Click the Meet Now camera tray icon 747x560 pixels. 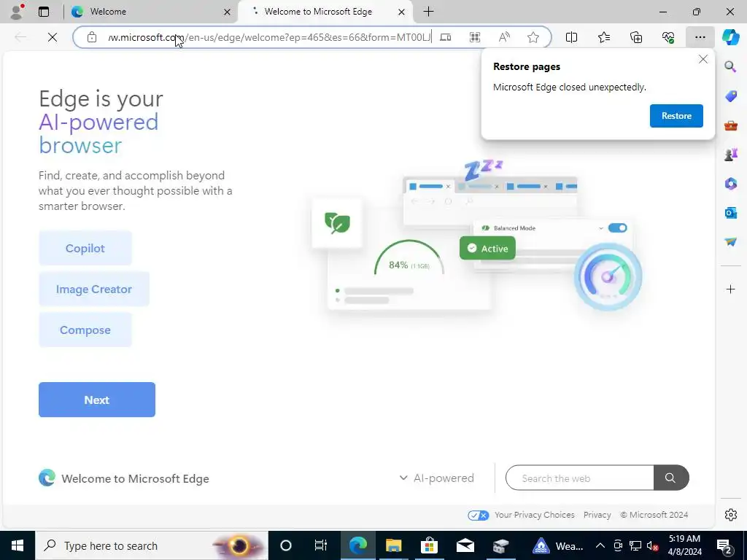(x=618, y=545)
